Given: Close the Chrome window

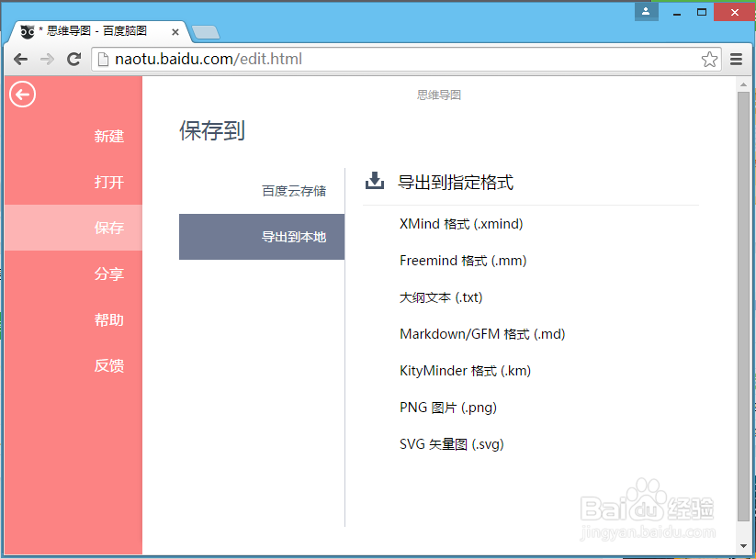Looking at the screenshot, I should click(x=734, y=13).
